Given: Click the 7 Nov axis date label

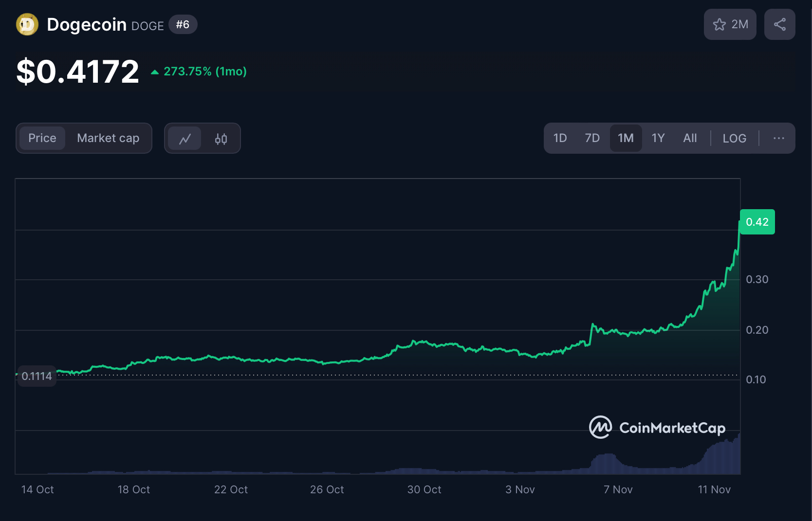Looking at the screenshot, I should (618, 489).
